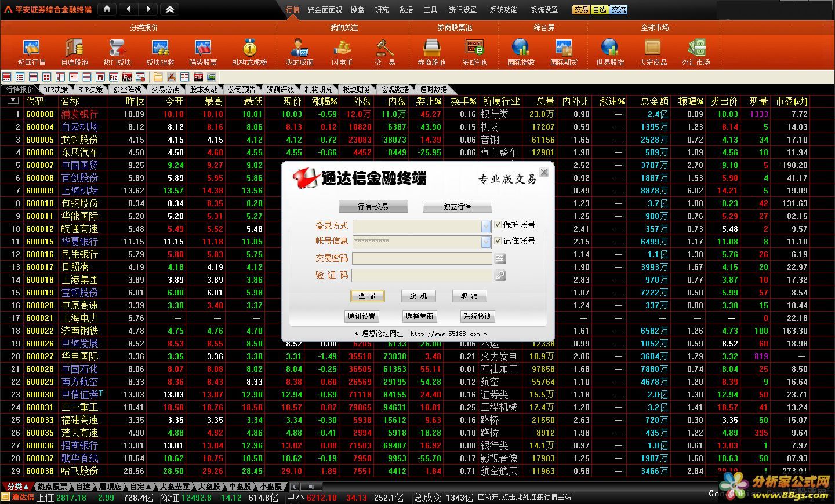The width and height of the screenshot is (835, 504).
Task: Click the 返回行情 toolbar icon
Action: (31, 52)
